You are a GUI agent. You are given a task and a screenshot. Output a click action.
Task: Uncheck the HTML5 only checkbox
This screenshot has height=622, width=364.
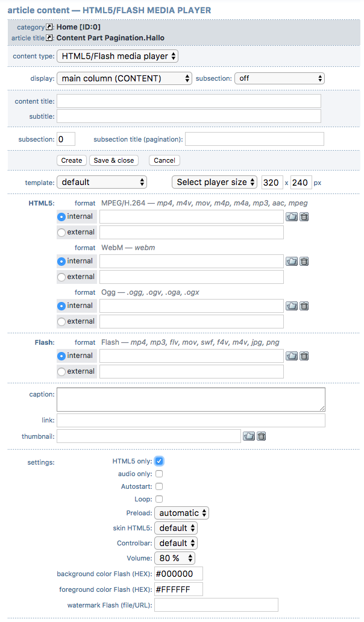click(159, 461)
